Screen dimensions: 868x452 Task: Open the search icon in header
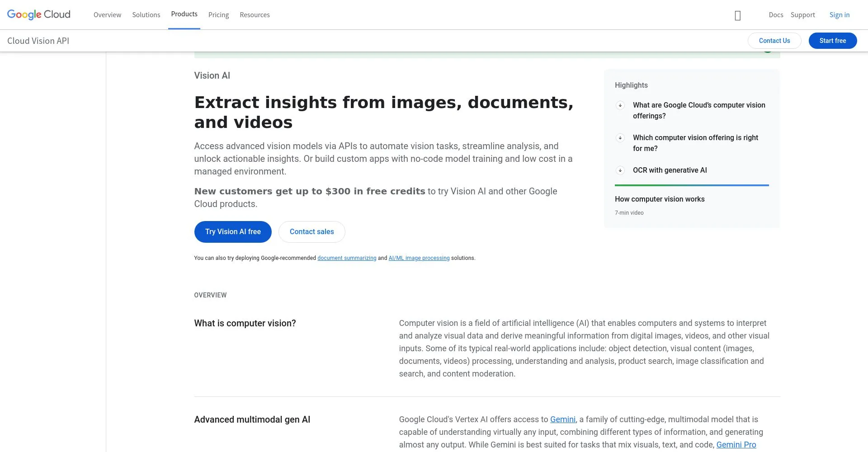coord(737,16)
